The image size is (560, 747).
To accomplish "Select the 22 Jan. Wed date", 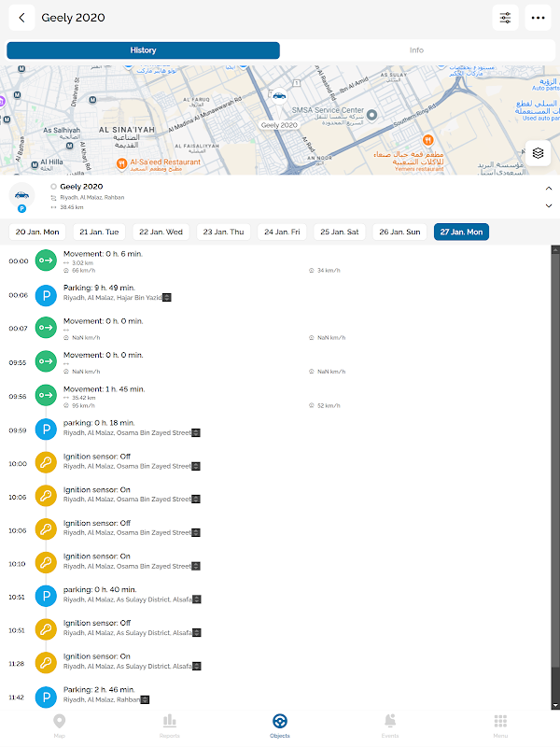I will [x=161, y=232].
